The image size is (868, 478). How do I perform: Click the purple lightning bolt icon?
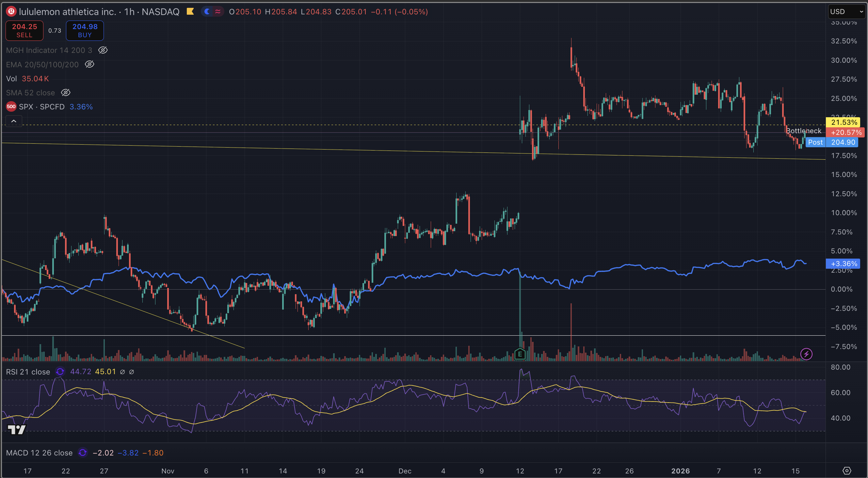tap(806, 354)
